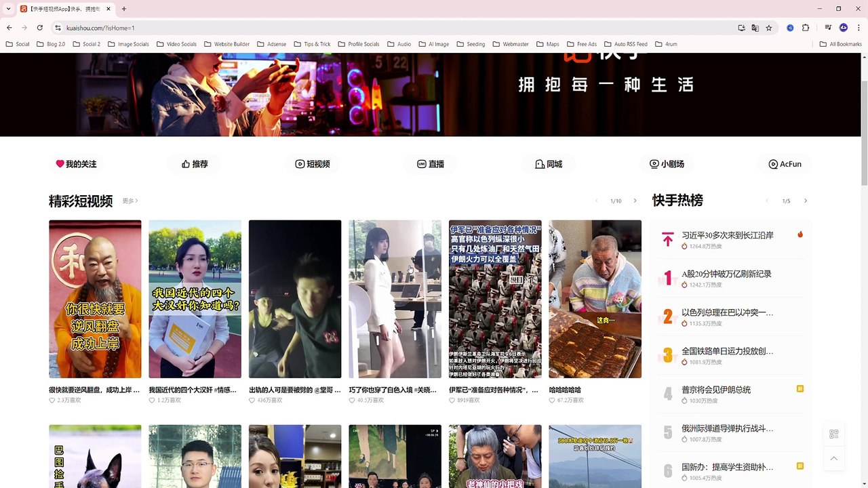The image size is (868, 488).
Task: Click the back-to-top arrow icon
Action: pyautogui.click(x=834, y=459)
